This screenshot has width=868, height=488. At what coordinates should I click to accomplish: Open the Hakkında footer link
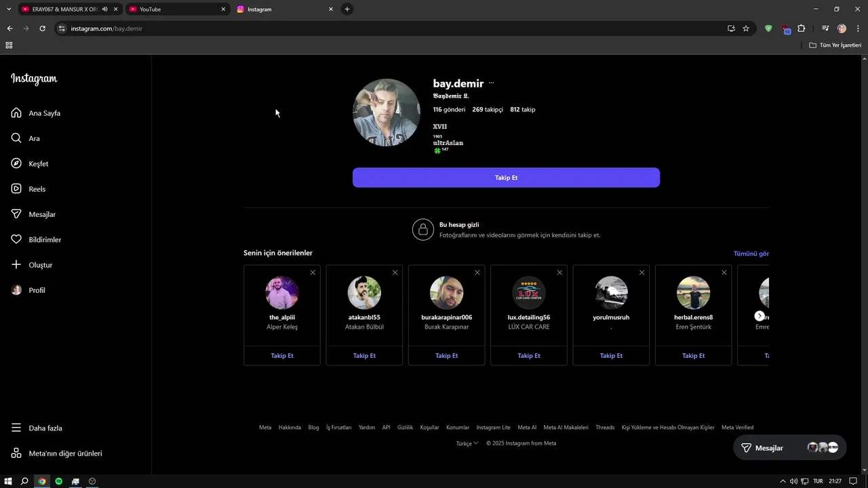click(x=290, y=428)
